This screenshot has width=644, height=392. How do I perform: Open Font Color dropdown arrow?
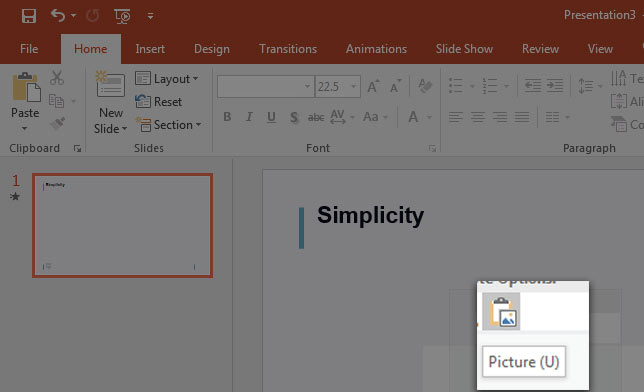(429, 118)
